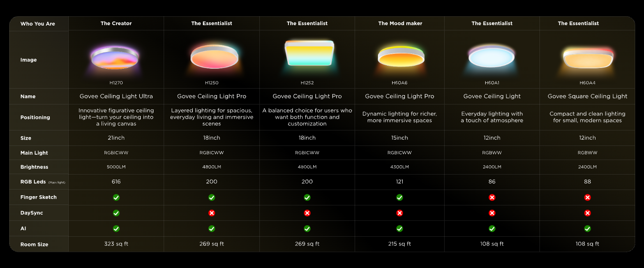Click the Finger Sketch red cross for H60A4
The width and height of the screenshot is (644, 268).
[x=588, y=197]
